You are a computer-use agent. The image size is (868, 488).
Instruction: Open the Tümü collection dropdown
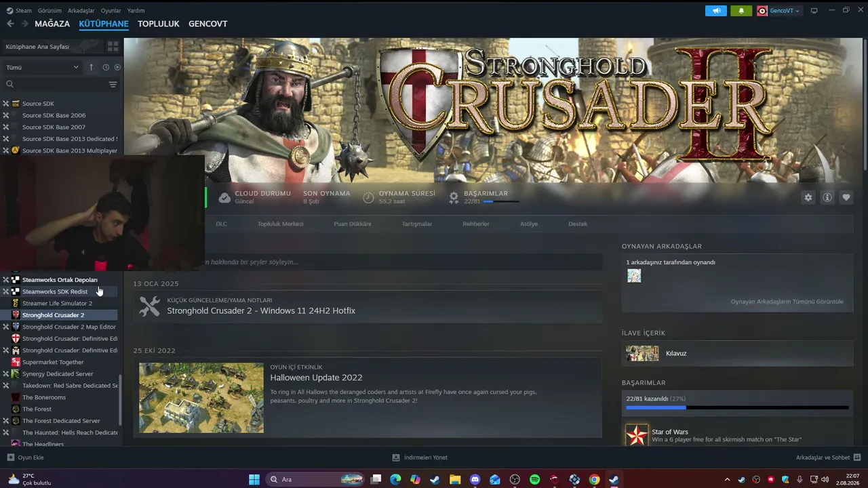click(42, 67)
